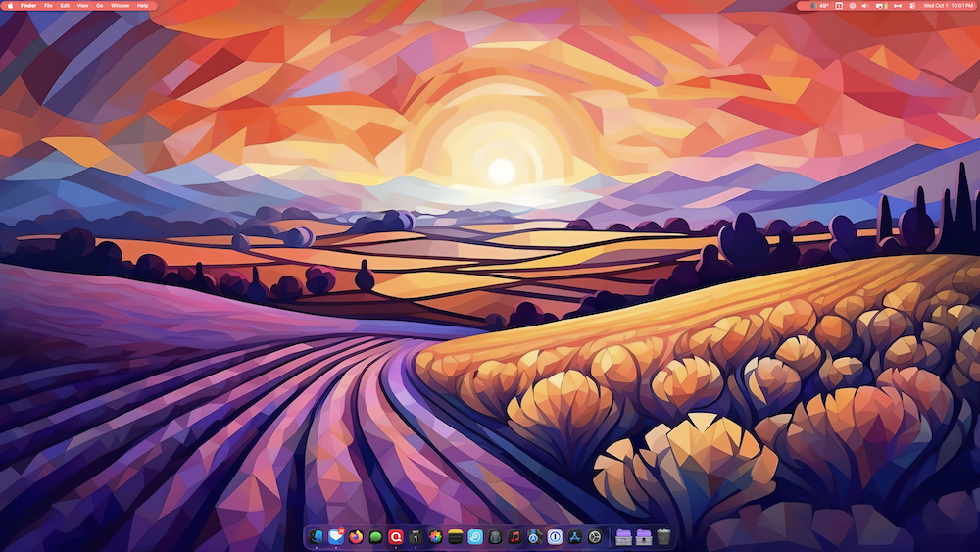Open Music from the Dock
This screenshot has width=980, height=552.
tap(515, 537)
